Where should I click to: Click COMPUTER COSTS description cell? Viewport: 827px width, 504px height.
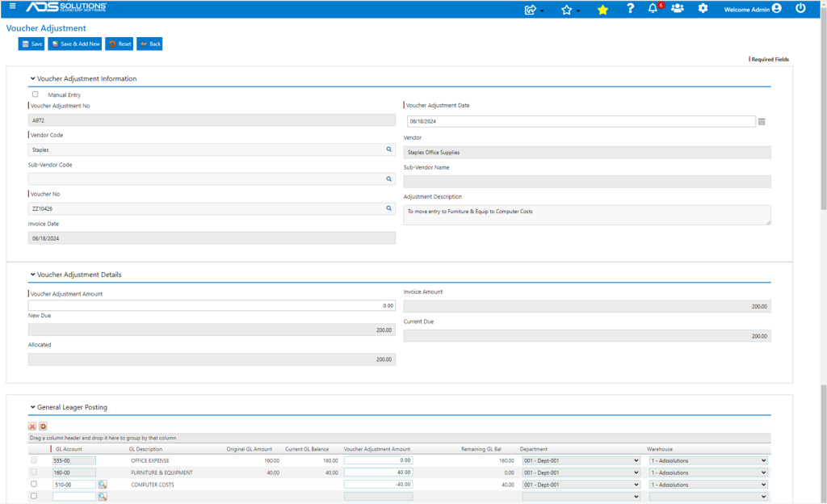pos(153,485)
